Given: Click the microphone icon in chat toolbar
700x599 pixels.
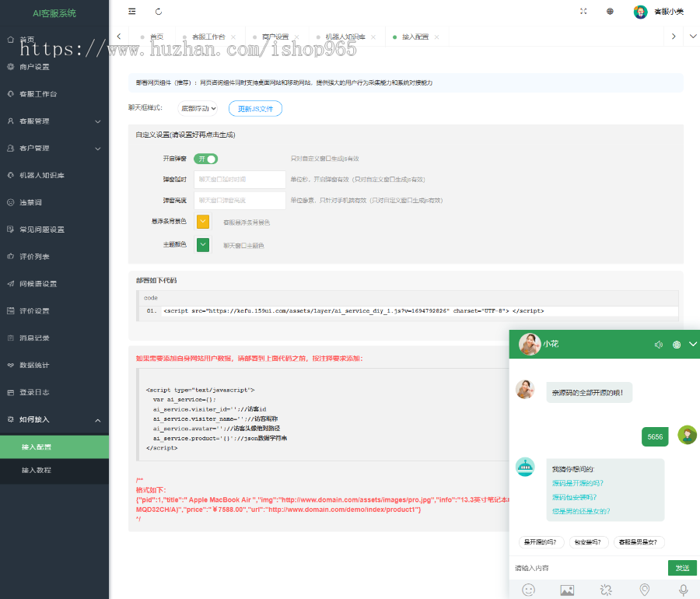Looking at the screenshot, I should [x=683, y=590].
